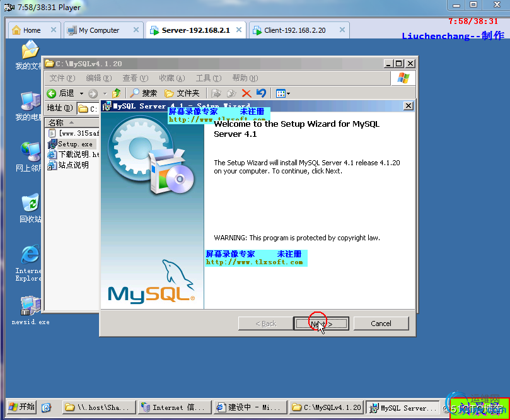Open the 收藏(A) menu in Explorer
Viewport: 510px width, 420px height.
172,78
